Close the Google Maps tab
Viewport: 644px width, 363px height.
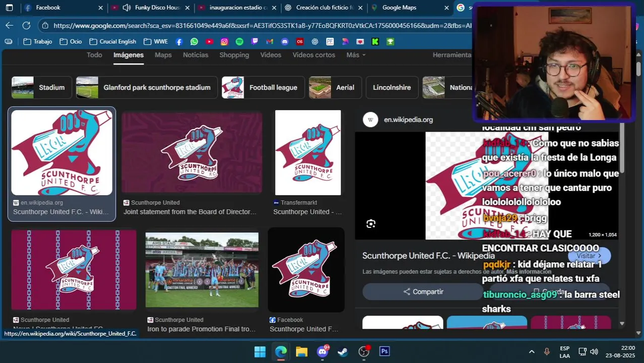pos(446,8)
